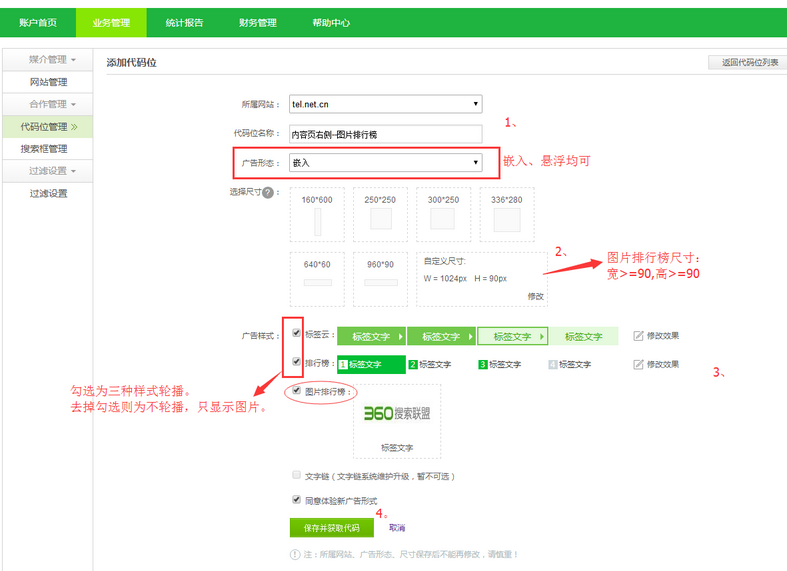Screen dimensions: 787x571
Task: Switch to 业务管理 tab
Action: coord(111,23)
